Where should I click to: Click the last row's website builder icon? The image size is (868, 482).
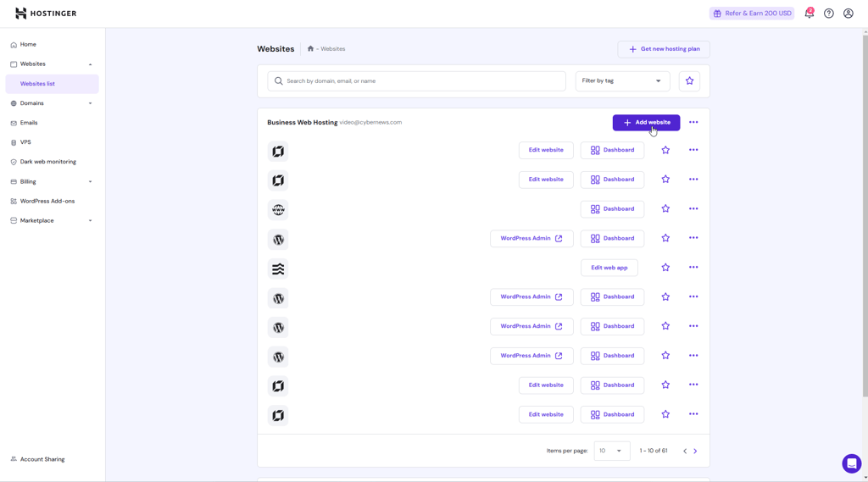coord(278,416)
